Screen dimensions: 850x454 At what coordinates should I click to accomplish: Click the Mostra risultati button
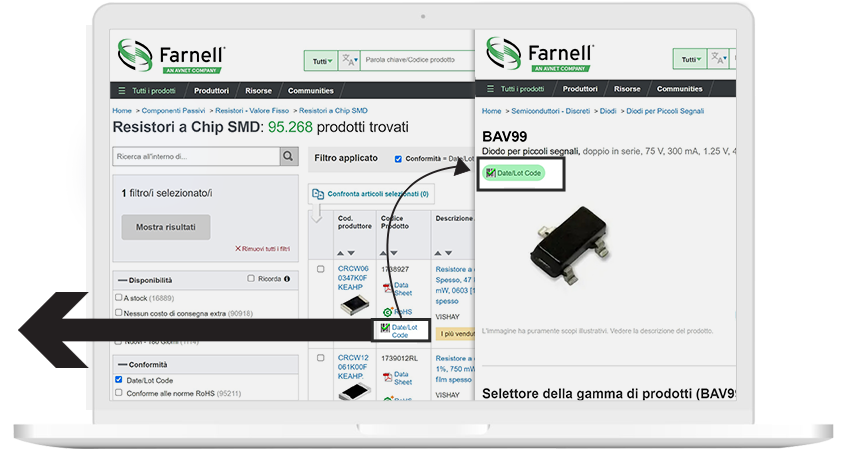point(166,227)
